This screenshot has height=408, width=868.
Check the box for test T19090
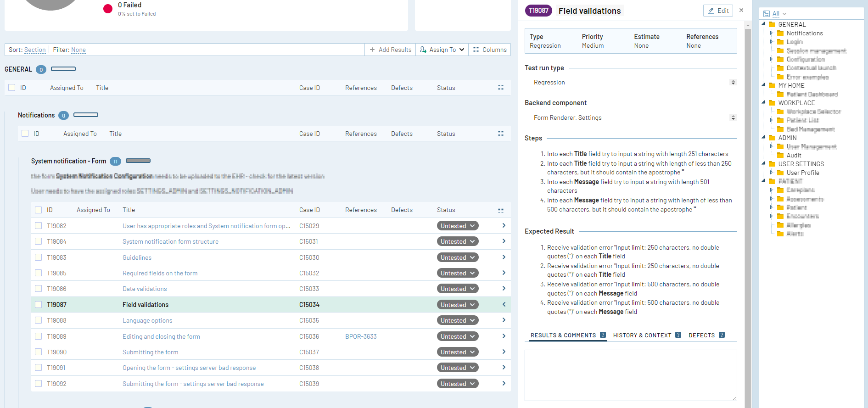(39, 352)
